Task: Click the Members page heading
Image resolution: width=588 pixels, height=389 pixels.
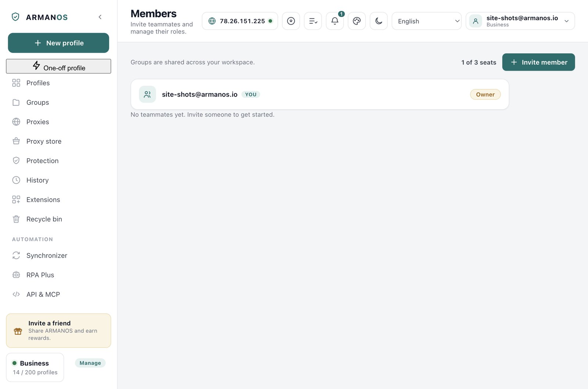Action: [x=154, y=14]
